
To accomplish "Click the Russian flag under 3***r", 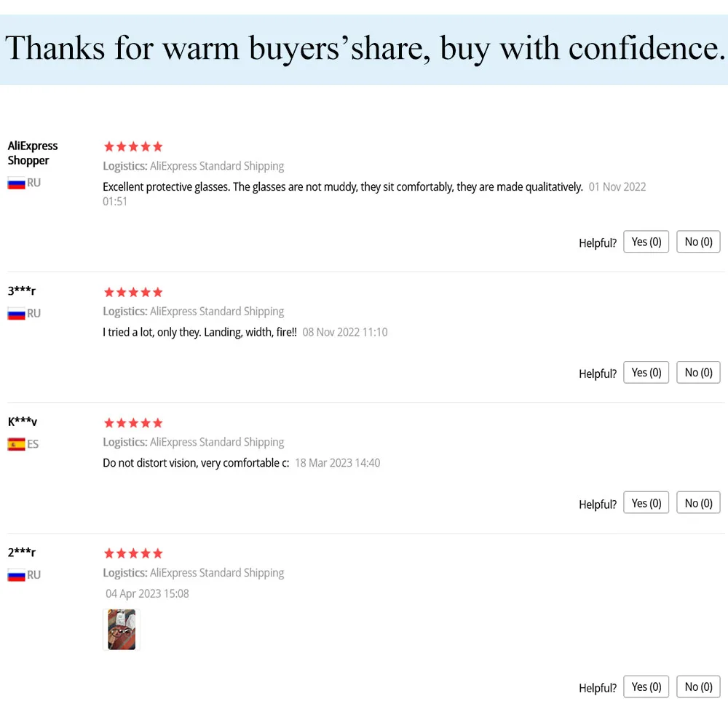I will pyautogui.click(x=16, y=314).
